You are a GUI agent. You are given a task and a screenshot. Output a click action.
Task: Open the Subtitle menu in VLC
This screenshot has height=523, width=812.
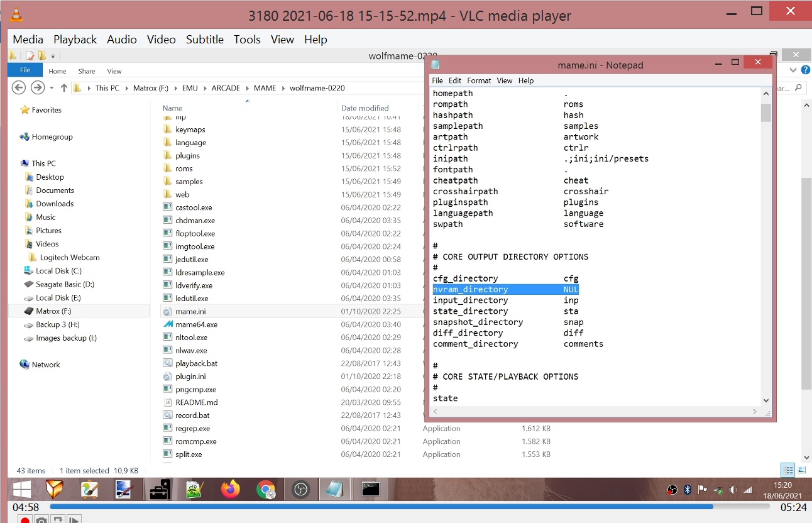pyautogui.click(x=204, y=39)
